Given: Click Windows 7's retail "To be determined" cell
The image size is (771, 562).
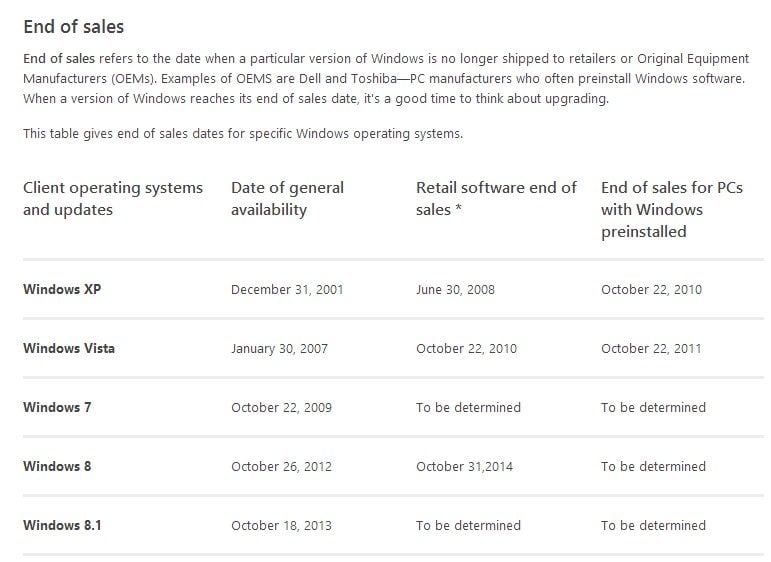Looking at the screenshot, I should (468, 408).
